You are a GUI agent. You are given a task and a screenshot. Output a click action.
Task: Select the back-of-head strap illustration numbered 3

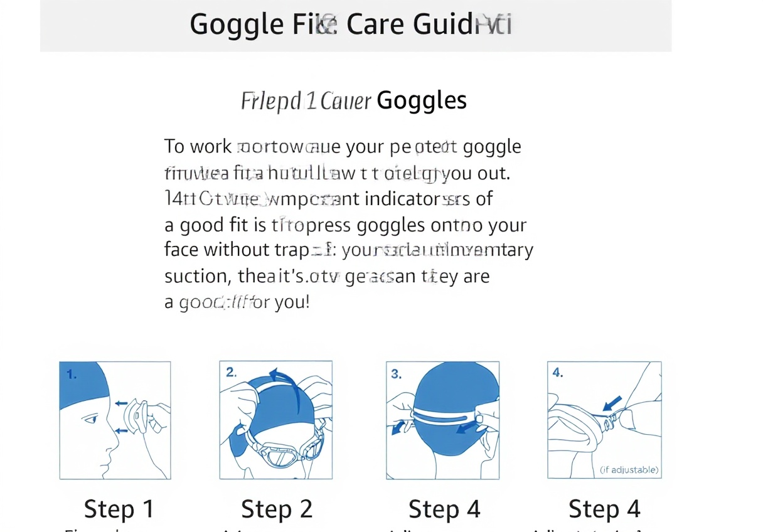442,420
